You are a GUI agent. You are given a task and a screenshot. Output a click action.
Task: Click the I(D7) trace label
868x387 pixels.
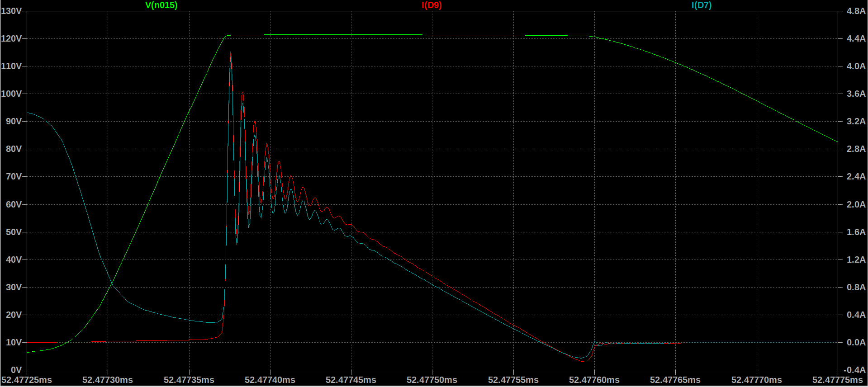point(701,5)
